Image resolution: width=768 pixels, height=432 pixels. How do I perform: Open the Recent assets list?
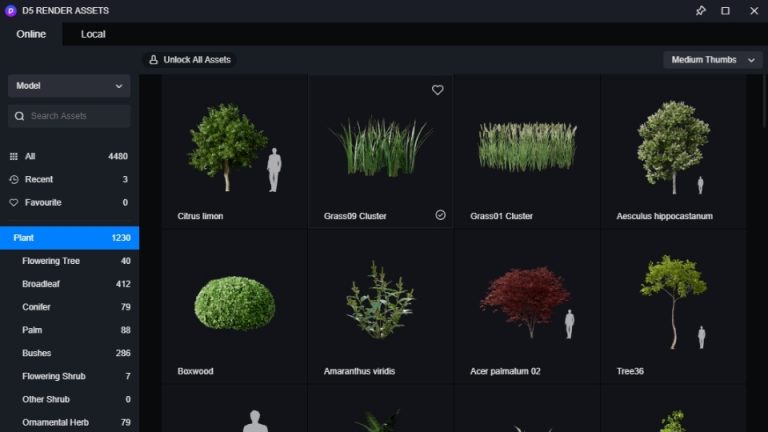pos(69,179)
